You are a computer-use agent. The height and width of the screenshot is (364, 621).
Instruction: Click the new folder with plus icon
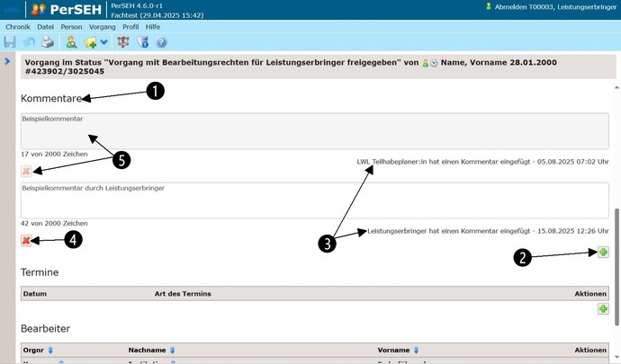tap(90, 42)
